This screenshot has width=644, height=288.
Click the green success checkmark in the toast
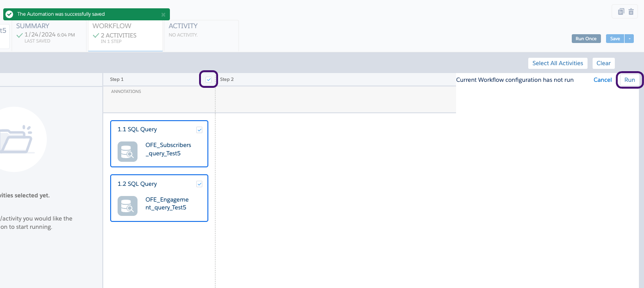9,14
